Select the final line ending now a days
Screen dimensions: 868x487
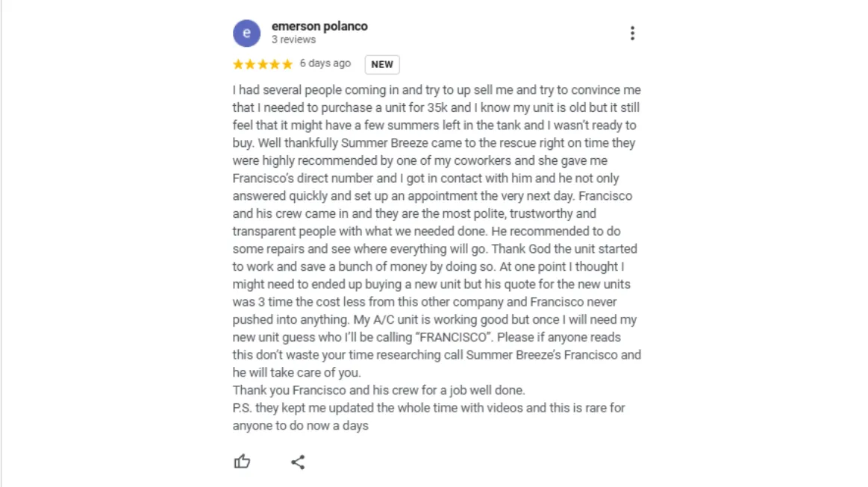point(301,426)
